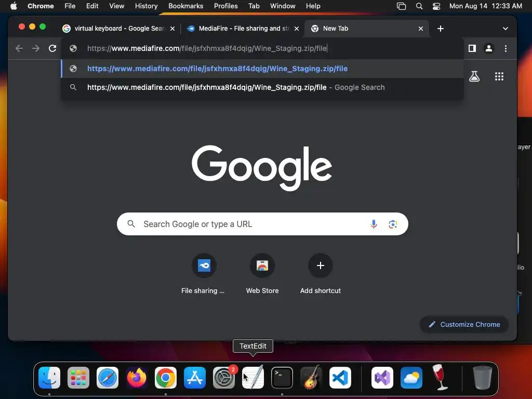The image size is (532, 399).
Task: Click the Google logo
Action: click(x=262, y=168)
